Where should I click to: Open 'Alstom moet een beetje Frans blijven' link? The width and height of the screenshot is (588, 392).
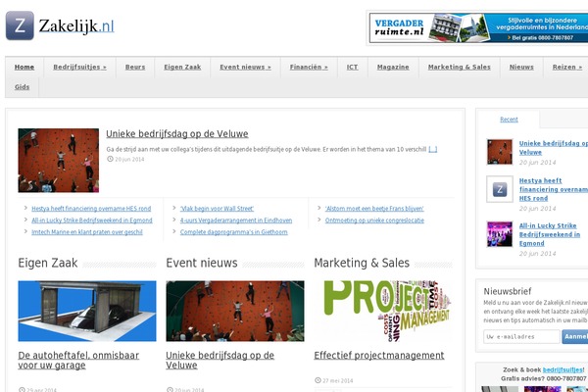tap(374, 209)
